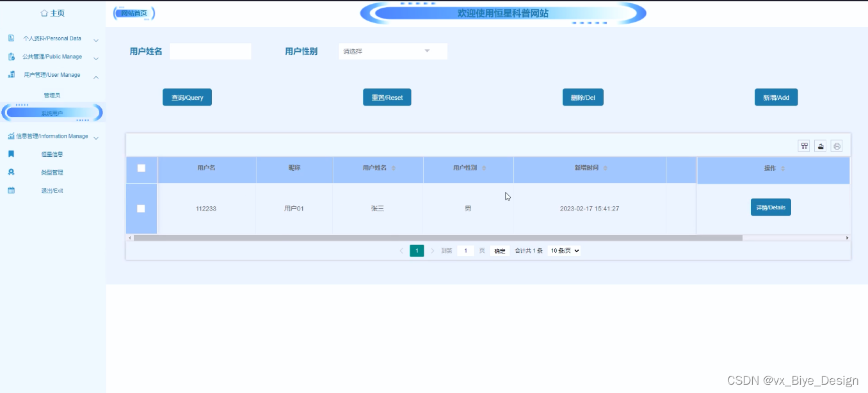Image resolution: width=868 pixels, height=393 pixels.
Task: Click the 欢迎使用恒星科普网站 banner title
Action: [x=503, y=13]
